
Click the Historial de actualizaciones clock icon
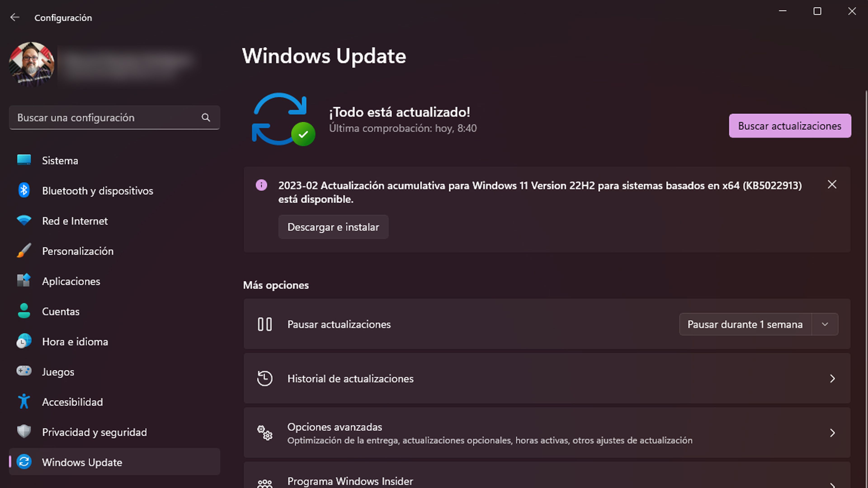click(x=265, y=379)
